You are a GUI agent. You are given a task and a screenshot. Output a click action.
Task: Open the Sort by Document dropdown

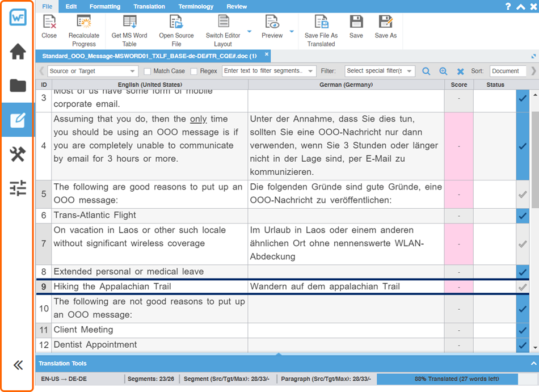(509, 71)
